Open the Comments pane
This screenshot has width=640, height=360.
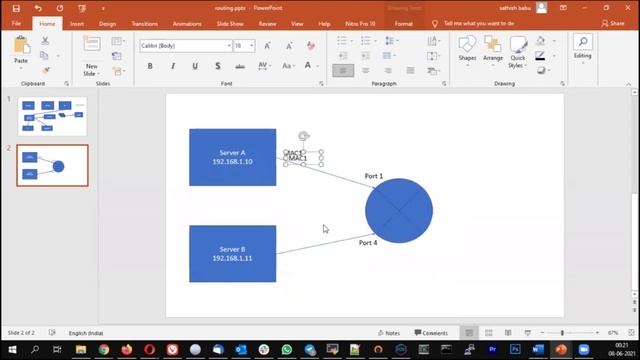pos(431,333)
